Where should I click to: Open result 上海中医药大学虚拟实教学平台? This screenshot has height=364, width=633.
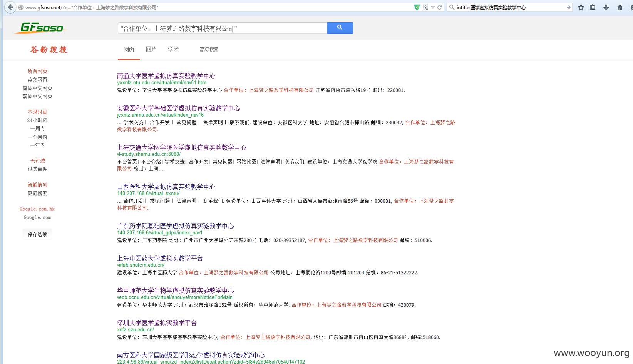point(160,258)
